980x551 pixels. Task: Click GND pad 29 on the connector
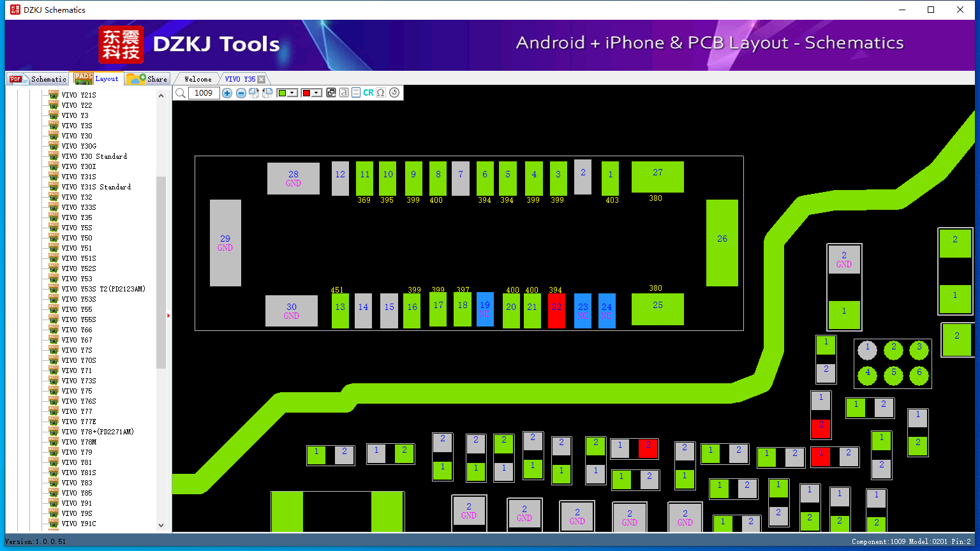click(225, 243)
